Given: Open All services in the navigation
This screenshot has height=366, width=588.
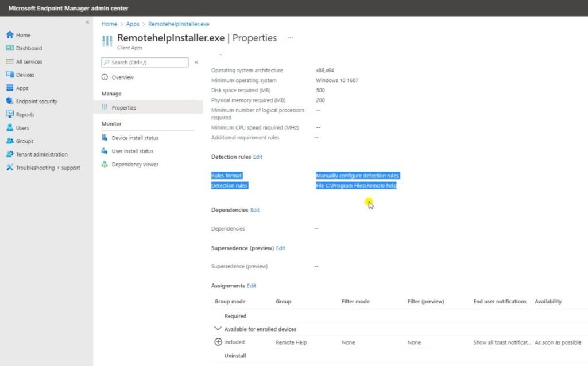Looking at the screenshot, I should 29,61.
